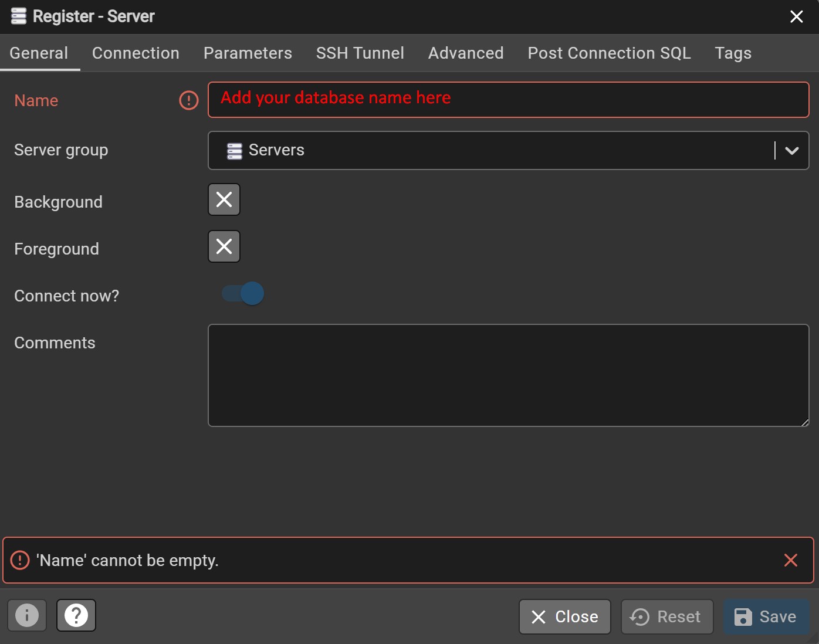Close the Register - Server dialog window
819x644 pixels.
pos(796,16)
